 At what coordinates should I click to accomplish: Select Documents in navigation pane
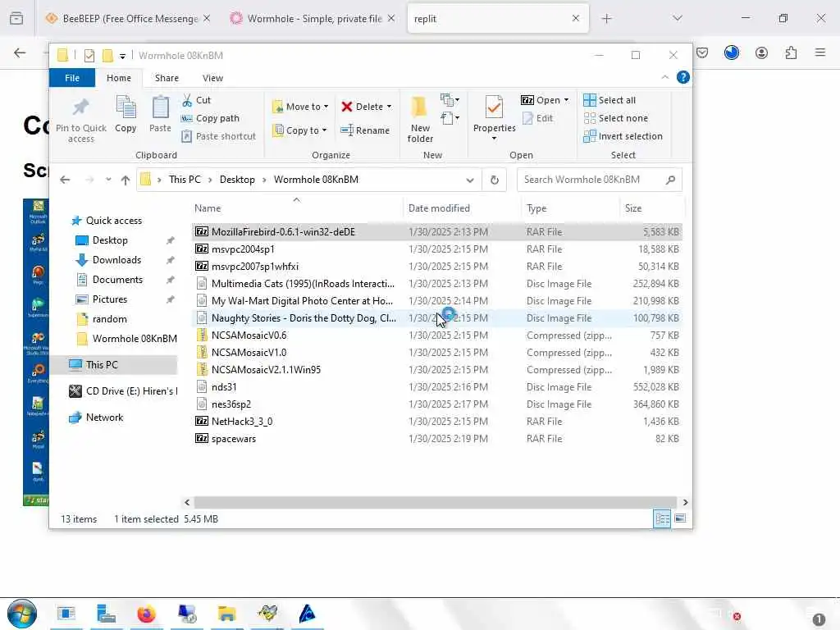(117, 280)
